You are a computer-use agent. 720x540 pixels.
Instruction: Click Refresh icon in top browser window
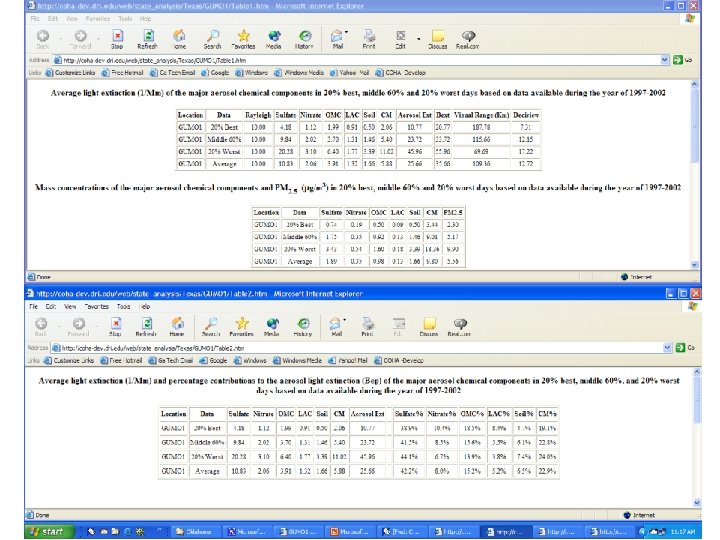147,39
